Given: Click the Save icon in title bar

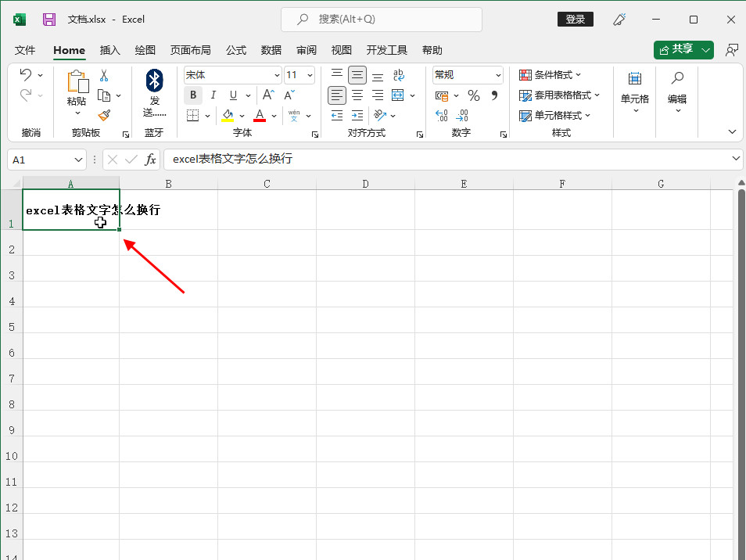Looking at the screenshot, I should click(x=49, y=20).
